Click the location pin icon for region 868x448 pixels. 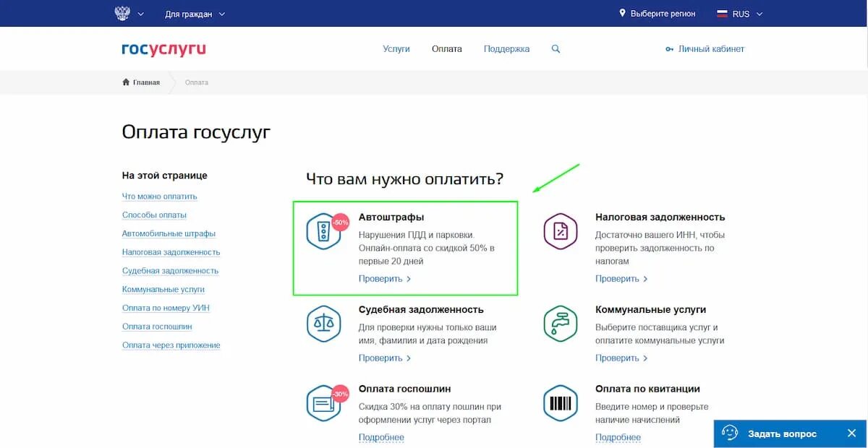tap(622, 13)
